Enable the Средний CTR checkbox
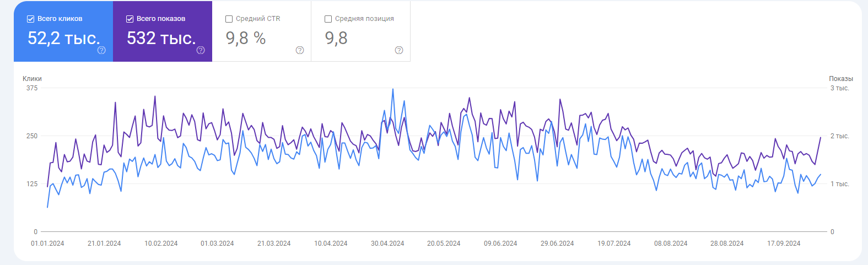Viewport: 868px width, 265px height. [229, 19]
